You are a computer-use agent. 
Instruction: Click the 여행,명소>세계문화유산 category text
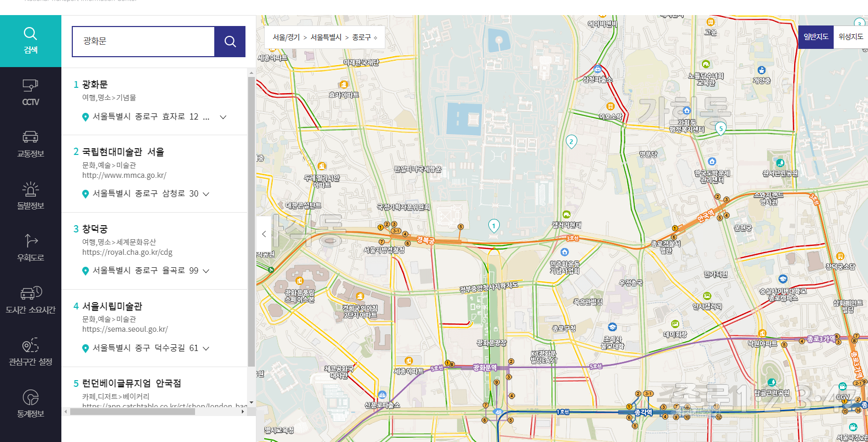coord(119,242)
